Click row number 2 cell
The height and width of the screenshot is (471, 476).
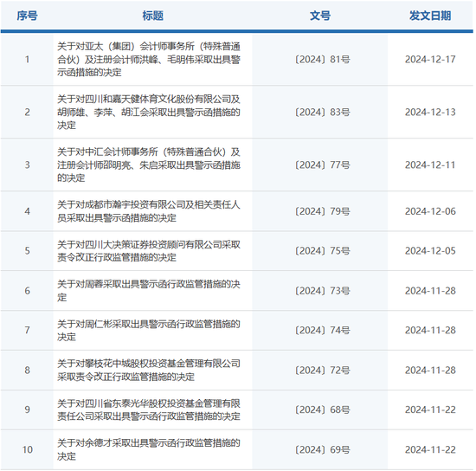(27, 113)
